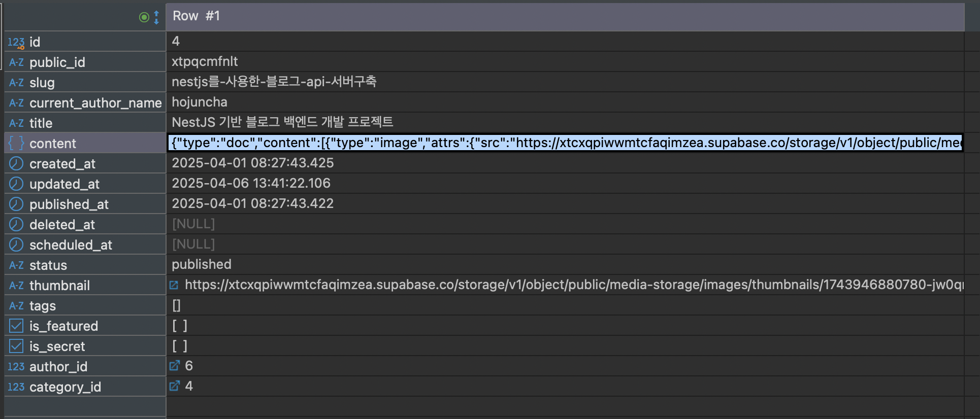The image size is (980, 419).
Task: Click the JSON braces icon beside content
Action: pyautogui.click(x=16, y=143)
